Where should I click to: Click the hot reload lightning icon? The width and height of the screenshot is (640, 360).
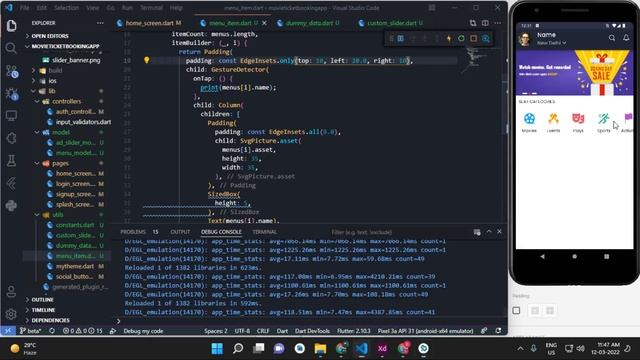tap(449, 38)
